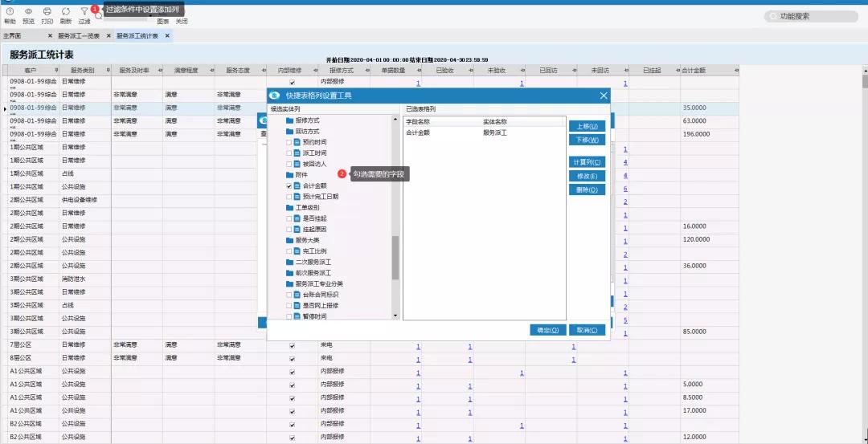Click the 上移(U) move up button
The width and height of the screenshot is (868, 444).
click(587, 126)
